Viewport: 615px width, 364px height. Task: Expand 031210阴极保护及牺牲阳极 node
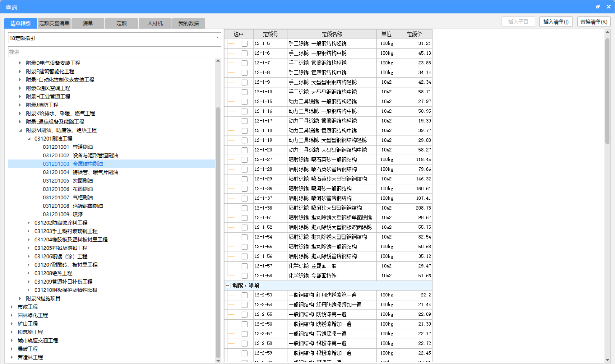(x=28, y=290)
